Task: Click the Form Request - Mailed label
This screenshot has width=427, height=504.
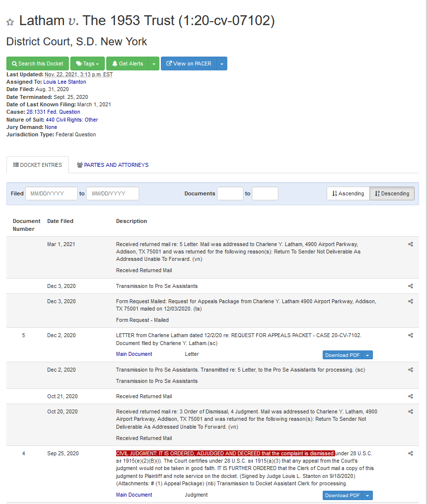Action: point(142,320)
